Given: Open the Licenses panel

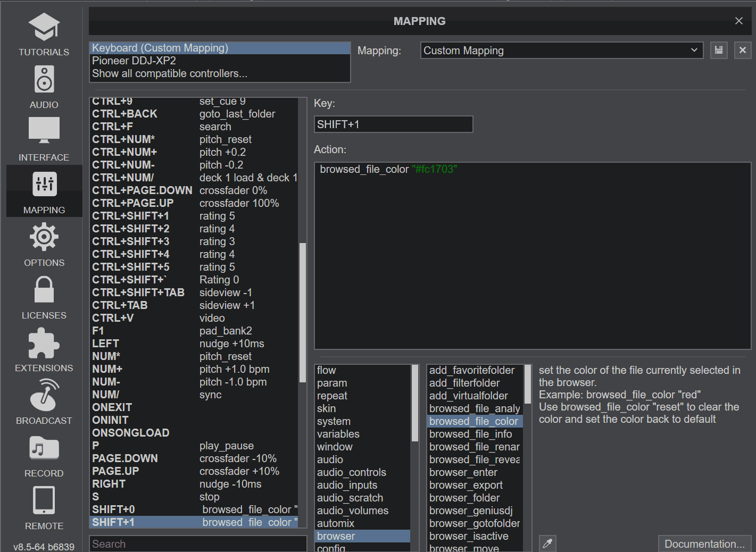Looking at the screenshot, I should point(44,297).
